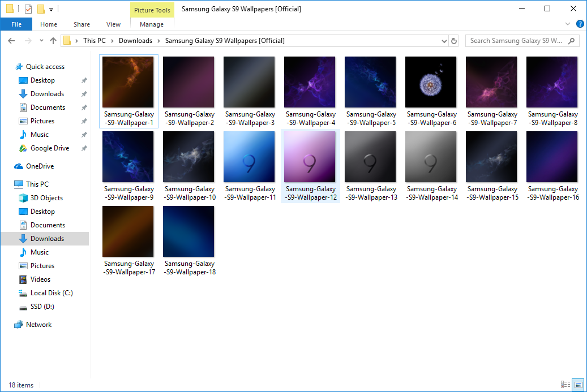Open Desktop under This PC

42,212
